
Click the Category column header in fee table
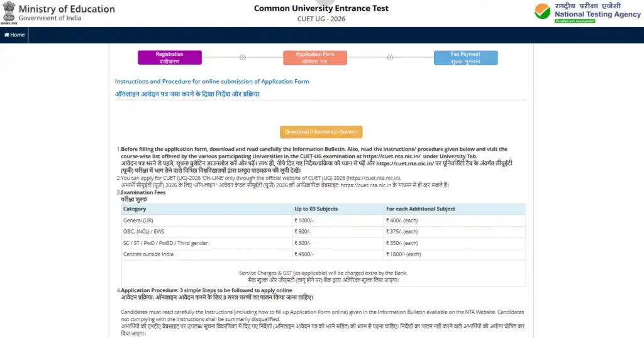135,209
